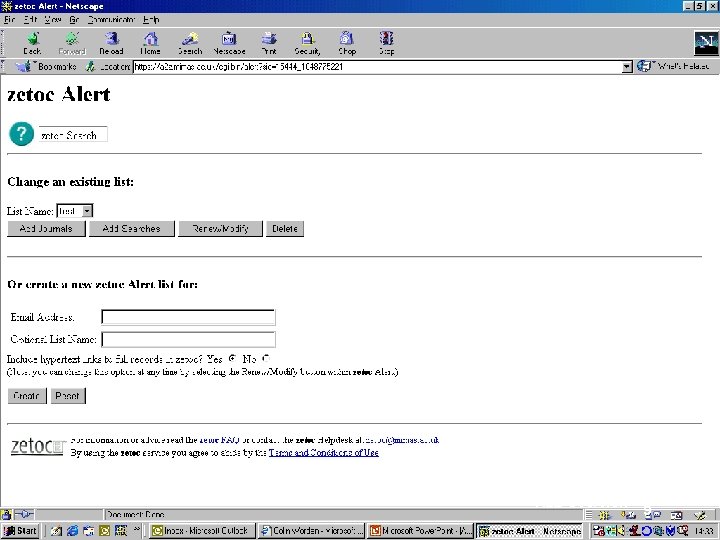Viewport: 720px width, 540px height.
Task: Click the zetoc logo at page bottom
Action: pos(37,446)
